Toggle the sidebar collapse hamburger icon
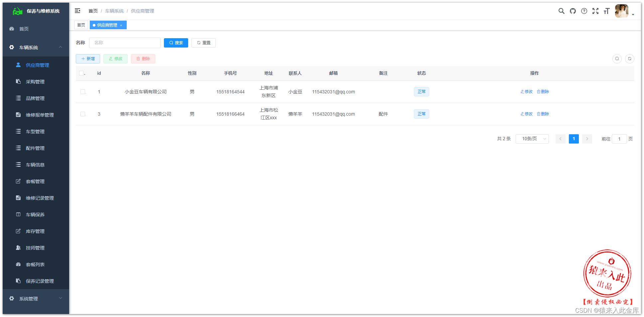Image resolution: width=644 pixels, height=317 pixels. [x=77, y=11]
